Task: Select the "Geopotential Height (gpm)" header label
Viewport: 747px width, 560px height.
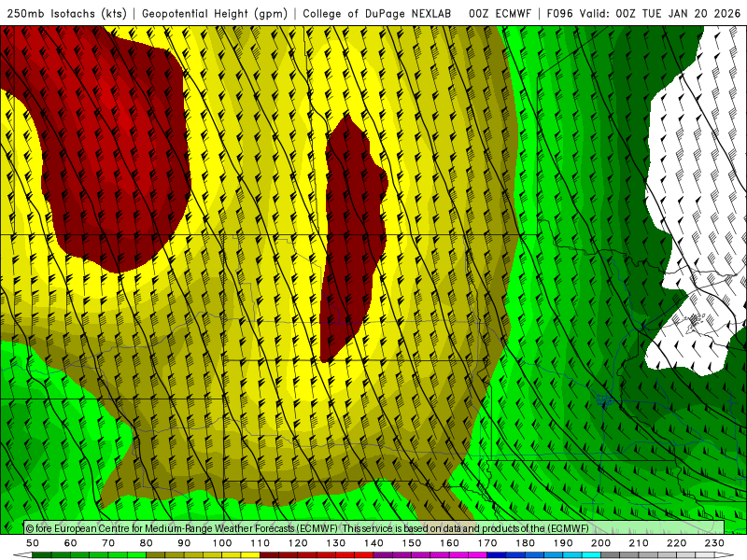Action: (215, 13)
